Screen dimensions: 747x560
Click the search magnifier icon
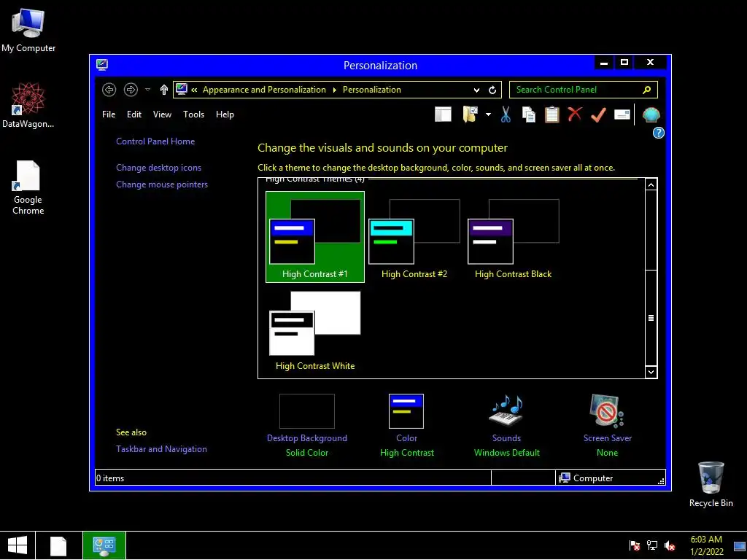tap(647, 90)
